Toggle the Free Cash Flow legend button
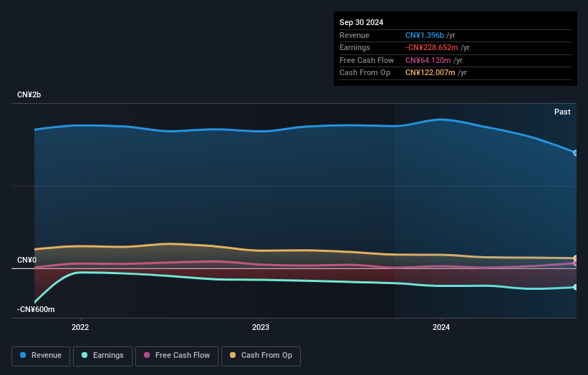This screenshot has width=588, height=375. 177,356
